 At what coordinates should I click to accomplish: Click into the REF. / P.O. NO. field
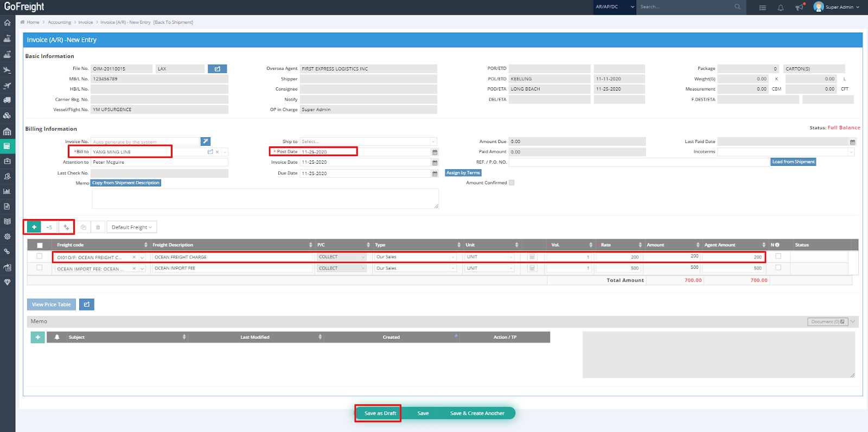639,163
